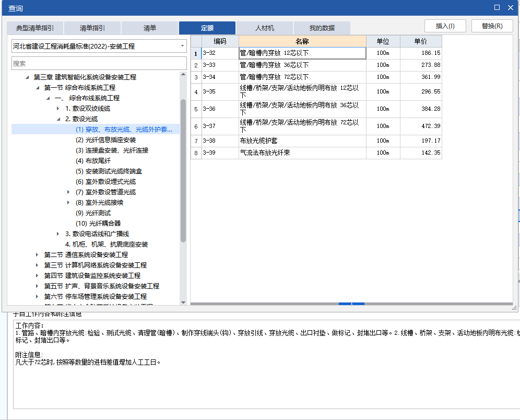Click the dialog resize grip corner
The width and height of the screenshot is (520, 420).
point(514,308)
